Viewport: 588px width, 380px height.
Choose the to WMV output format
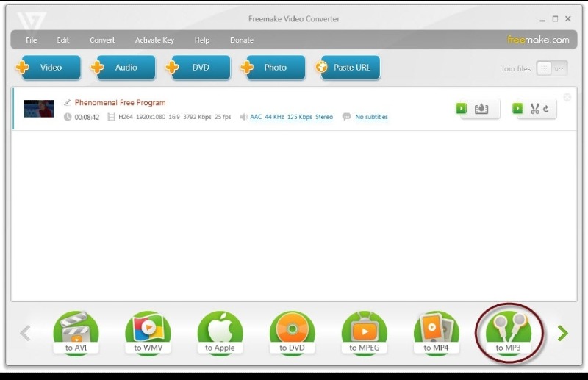(x=148, y=333)
